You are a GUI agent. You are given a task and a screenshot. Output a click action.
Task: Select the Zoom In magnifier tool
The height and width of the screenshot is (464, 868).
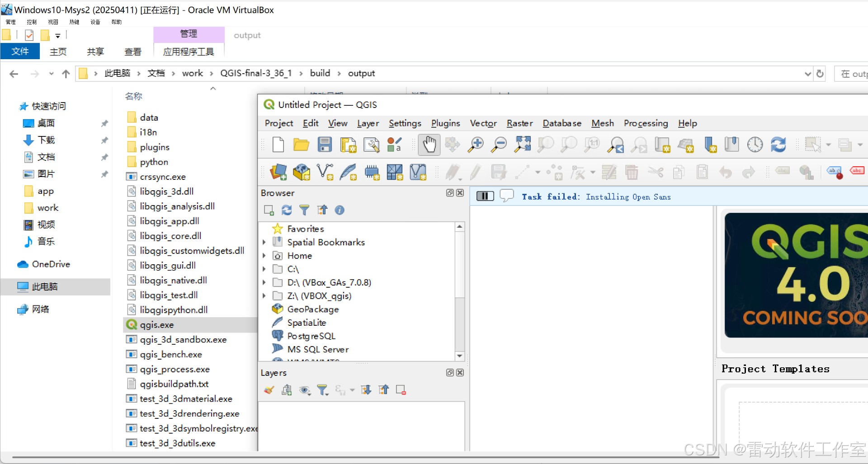[x=476, y=145]
